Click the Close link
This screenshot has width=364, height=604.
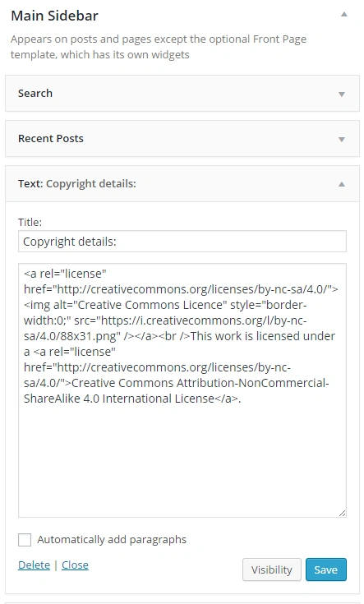pos(75,565)
